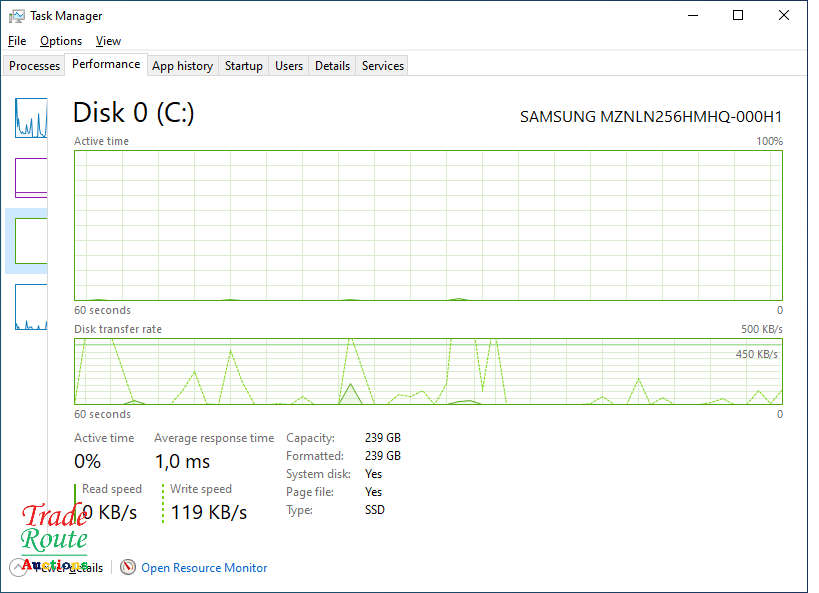819x593 pixels.
Task: Open the File menu
Action: (x=17, y=41)
